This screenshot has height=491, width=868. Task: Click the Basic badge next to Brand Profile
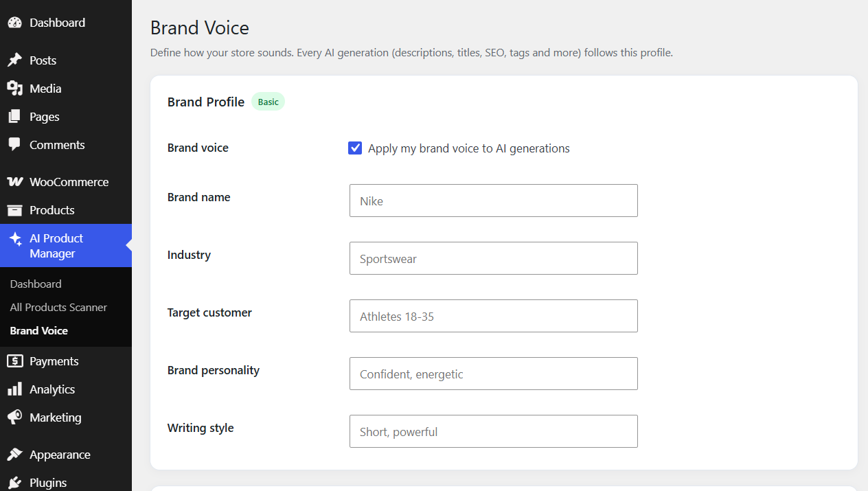coord(269,102)
